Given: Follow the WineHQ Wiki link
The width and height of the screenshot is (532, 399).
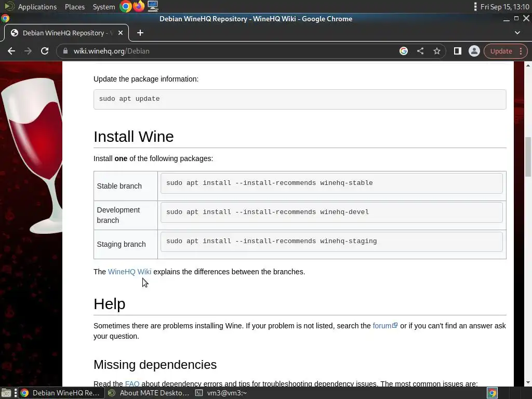Looking at the screenshot, I should pos(129,272).
